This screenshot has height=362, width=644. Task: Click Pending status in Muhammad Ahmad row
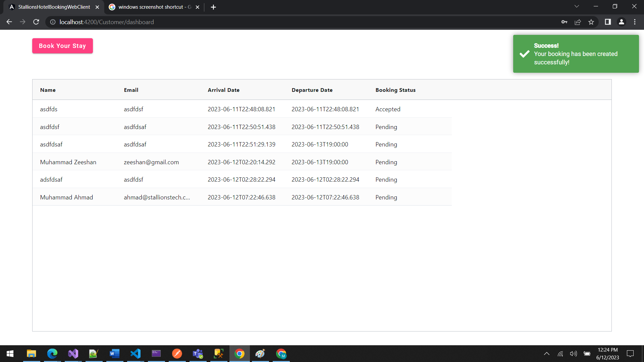(386, 197)
